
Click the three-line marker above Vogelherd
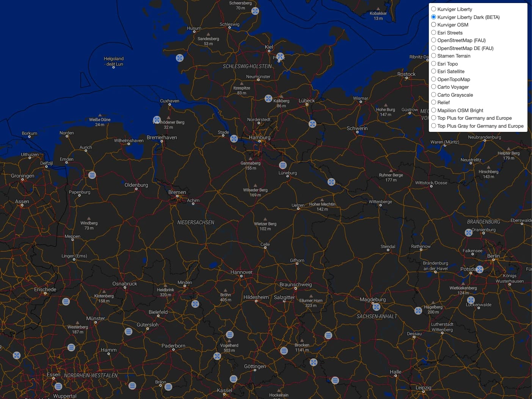230,335
